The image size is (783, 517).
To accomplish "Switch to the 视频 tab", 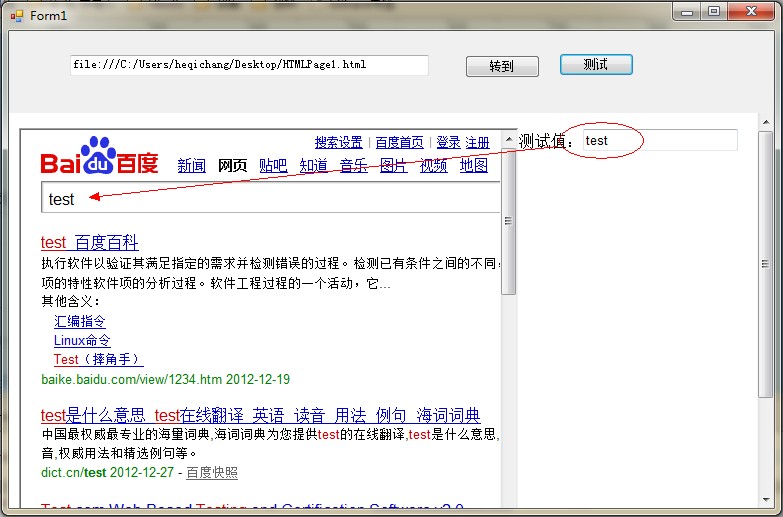I will (433, 165).
